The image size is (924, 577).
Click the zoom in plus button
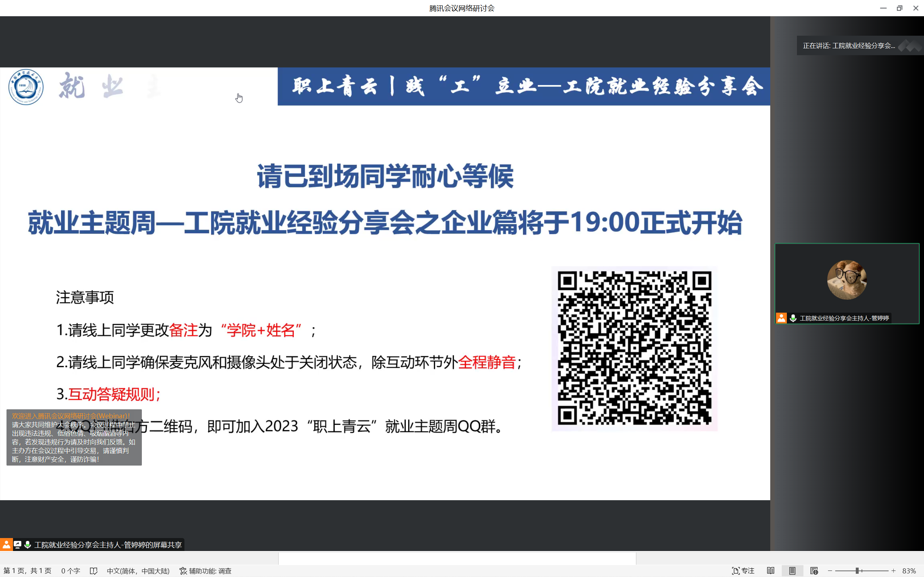(x=893, y=571)
